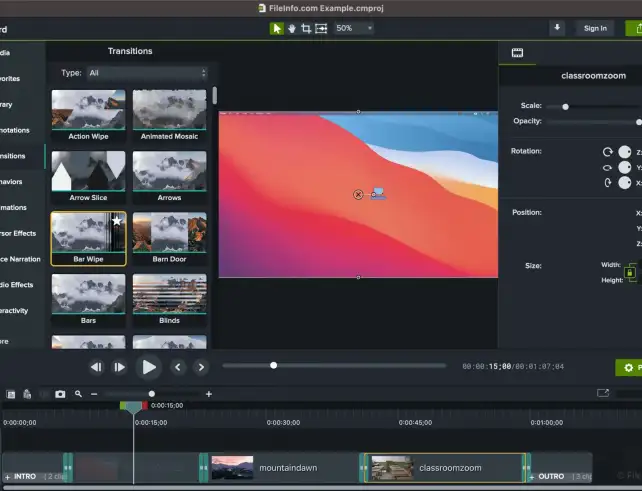Jump to next clip with right chevron
The image size is (642, 491).
click(x=201, y=367)
